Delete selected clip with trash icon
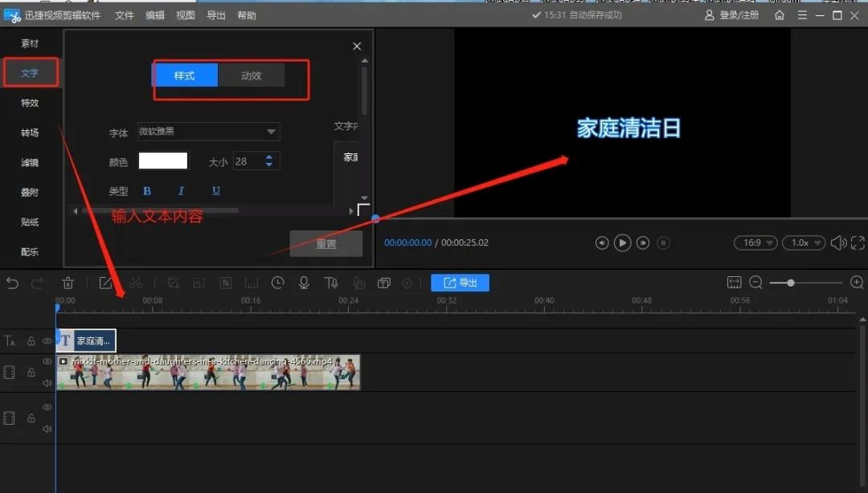The height and width of the screenshot is (493, 868). (68, 283)
